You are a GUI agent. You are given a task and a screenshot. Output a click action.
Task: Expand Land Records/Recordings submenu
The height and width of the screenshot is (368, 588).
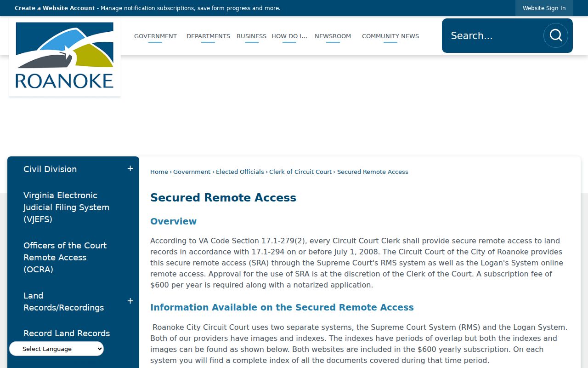pyautogui.click(x=130, y=301)
